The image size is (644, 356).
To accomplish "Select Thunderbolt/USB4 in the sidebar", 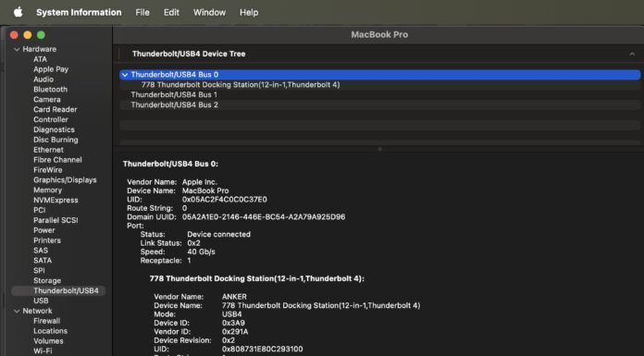I will (58, 290).
